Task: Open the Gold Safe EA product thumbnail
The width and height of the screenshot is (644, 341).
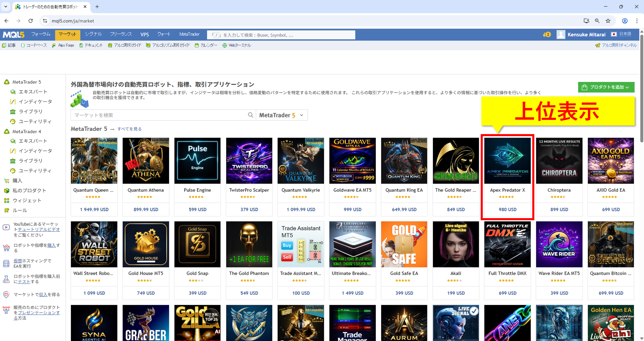Action: click(x=404, y=244)
